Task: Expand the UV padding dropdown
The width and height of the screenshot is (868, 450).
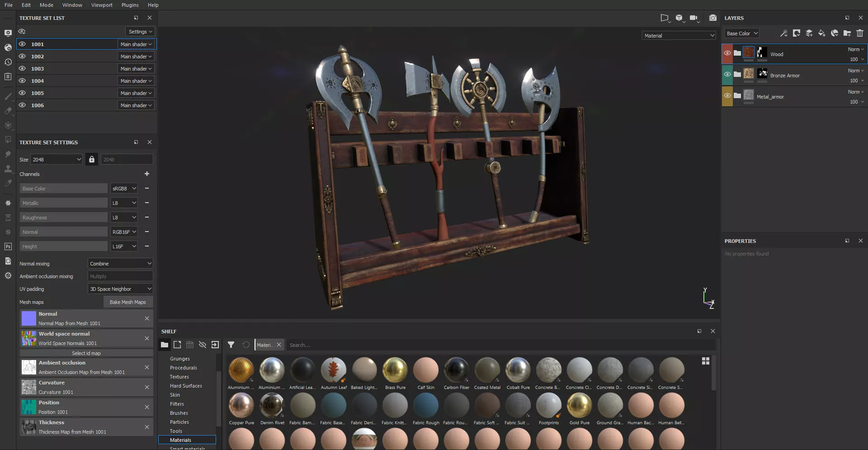Action: 120,289
